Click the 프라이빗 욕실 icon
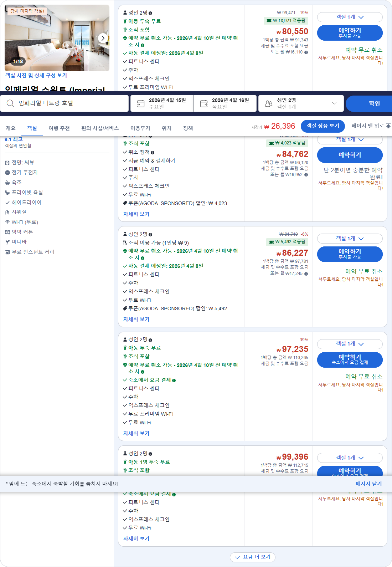 (x=7, y=193)
